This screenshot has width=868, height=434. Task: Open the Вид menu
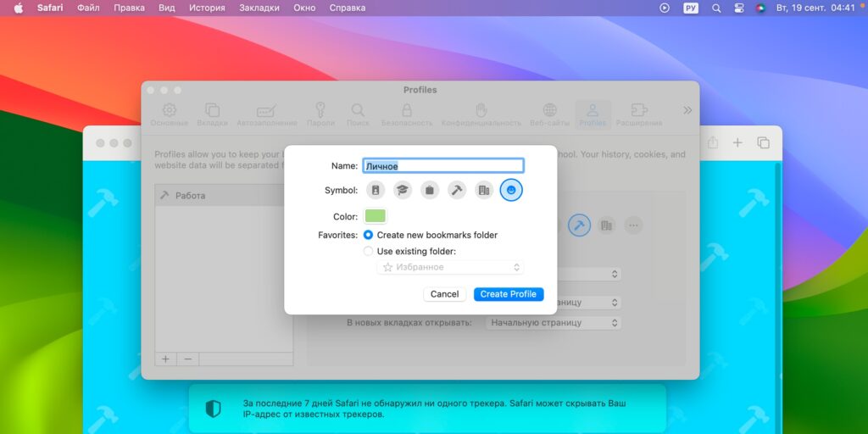tap(167, 8)
